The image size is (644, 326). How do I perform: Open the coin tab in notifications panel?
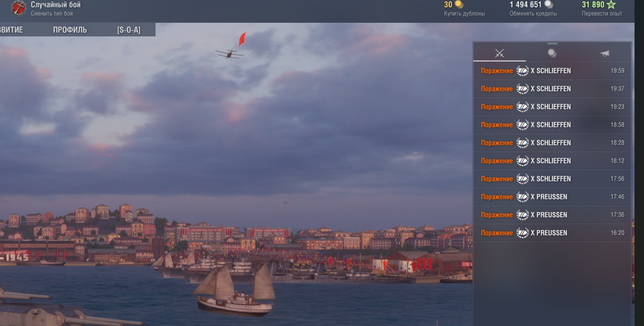[552, 53]
